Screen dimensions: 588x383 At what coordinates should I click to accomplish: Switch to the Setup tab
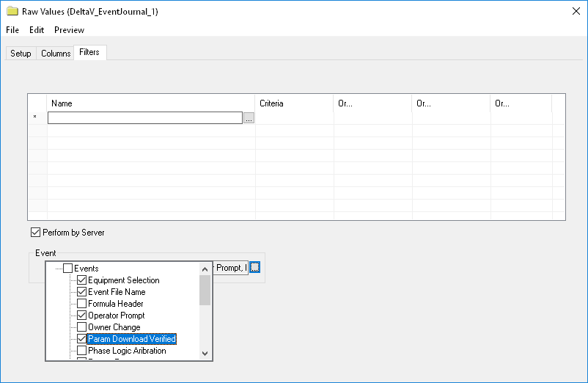(x=21, y=54)
